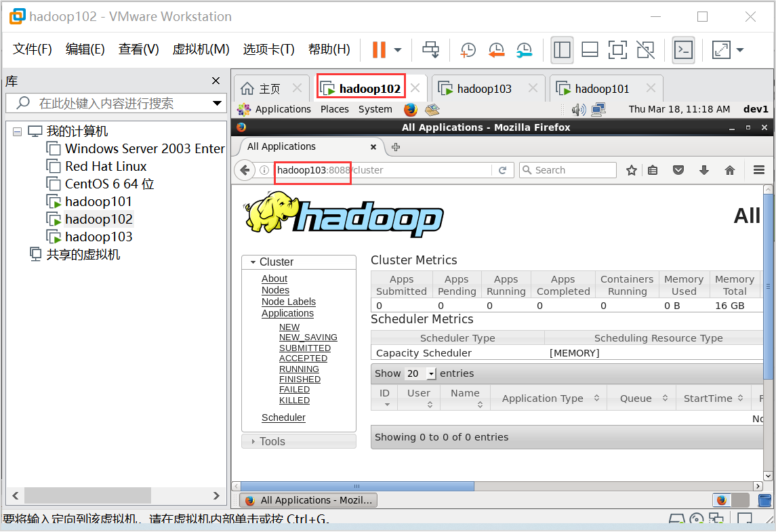Image resolution: width=776 pixels, height=532 pixels.
Task: Open Firefox downloads arrow icon
Action: pyautogui.click(x=703, y=170)
